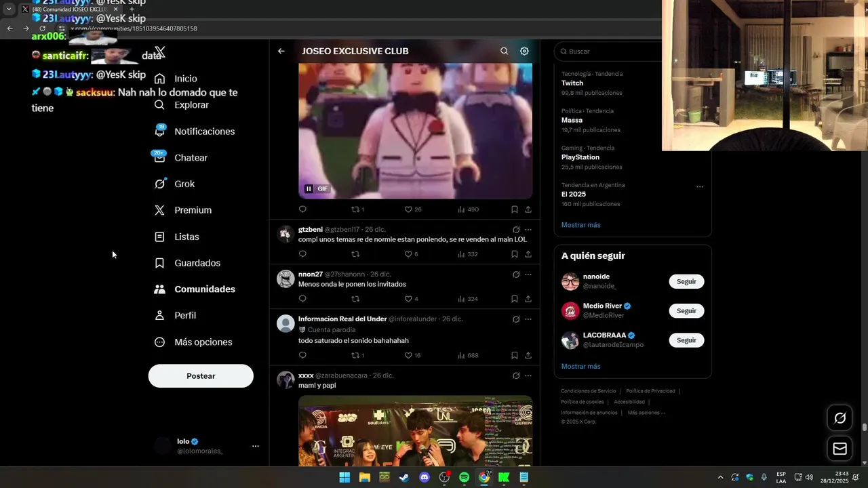This screenshot has width=868, height=488.
Task: Open xxxx's interview image thumbnail
Action: pyautogui.click(x=415, y=431)
